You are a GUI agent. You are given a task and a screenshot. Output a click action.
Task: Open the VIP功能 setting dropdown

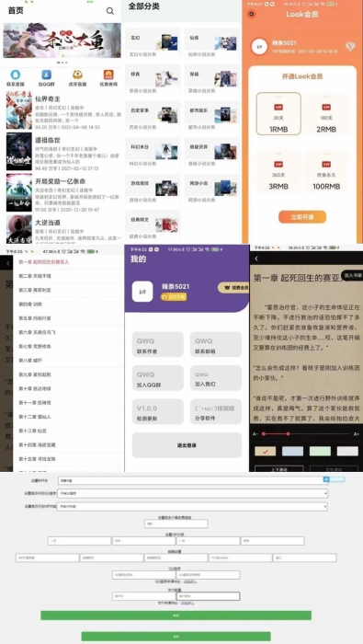[192, 507]
